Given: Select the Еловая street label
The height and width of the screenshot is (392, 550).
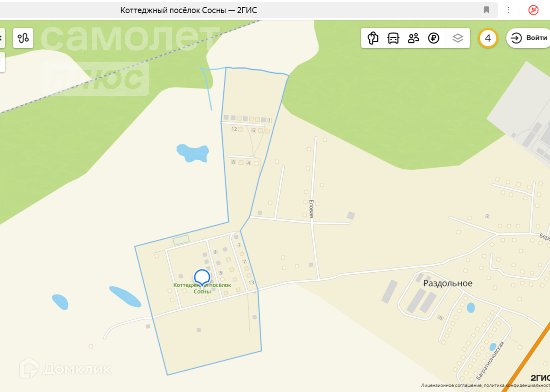Looking at the screenshot, I should pyautogui.click(x=311, y=209).
